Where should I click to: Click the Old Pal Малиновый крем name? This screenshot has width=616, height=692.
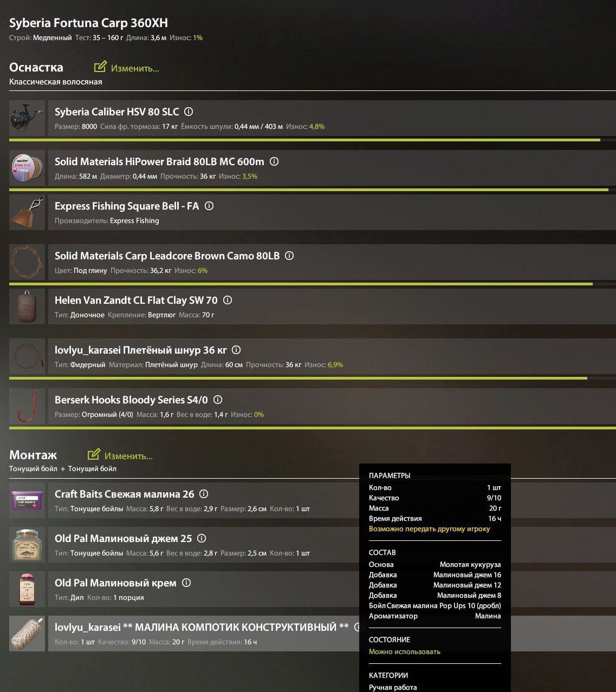pos(115,583)
